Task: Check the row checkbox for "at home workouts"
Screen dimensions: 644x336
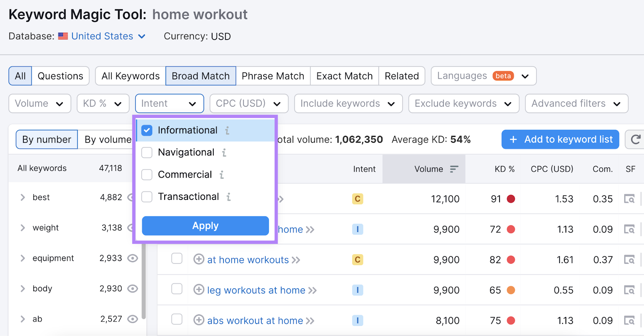Action: 177,259
